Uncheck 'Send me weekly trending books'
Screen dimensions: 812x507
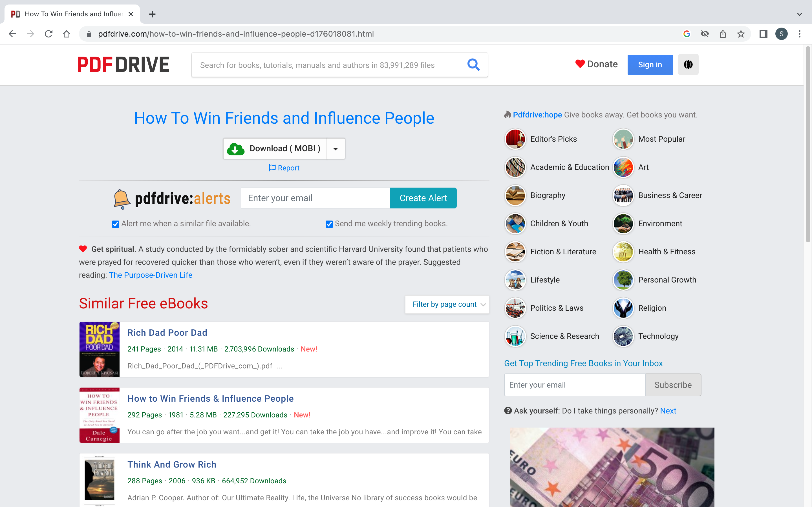point(329,224)
